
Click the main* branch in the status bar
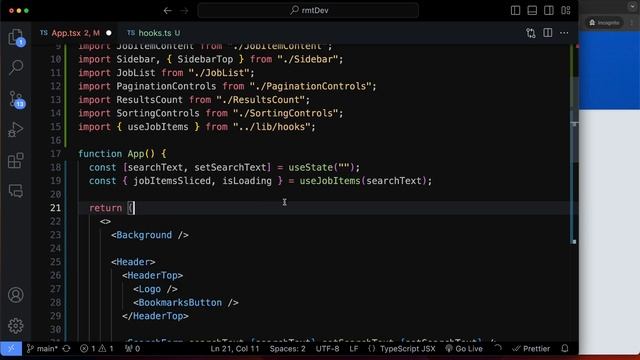[x=42, y=349]
